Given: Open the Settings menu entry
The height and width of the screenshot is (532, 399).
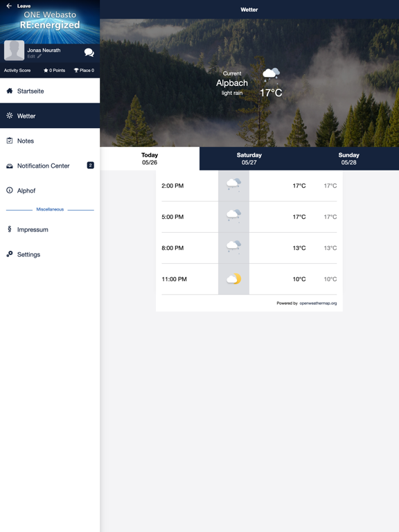Looking at the screenshot, I should [x=50, y=254].
